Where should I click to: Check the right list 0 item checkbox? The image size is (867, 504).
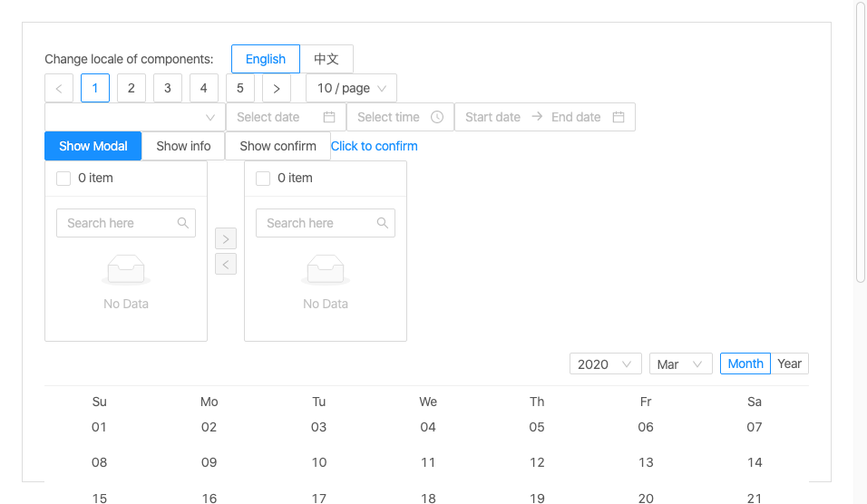click(x=263, y=179)
